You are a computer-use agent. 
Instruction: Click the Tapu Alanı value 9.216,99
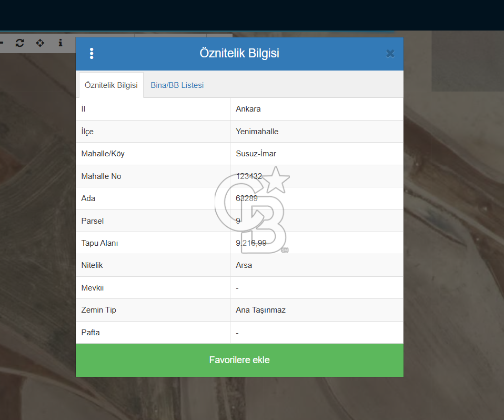tap(251, 243)
